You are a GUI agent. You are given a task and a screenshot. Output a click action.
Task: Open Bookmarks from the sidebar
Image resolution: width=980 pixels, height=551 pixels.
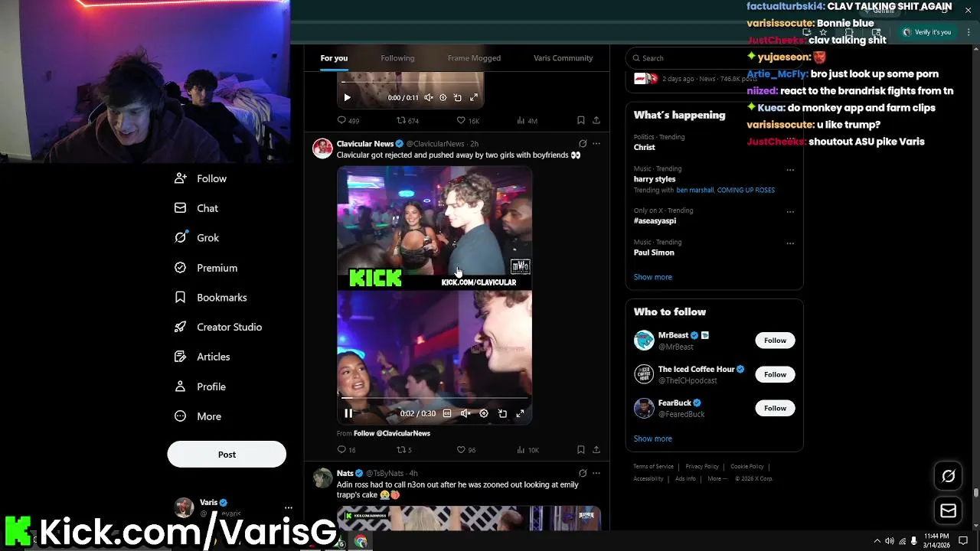211,298
